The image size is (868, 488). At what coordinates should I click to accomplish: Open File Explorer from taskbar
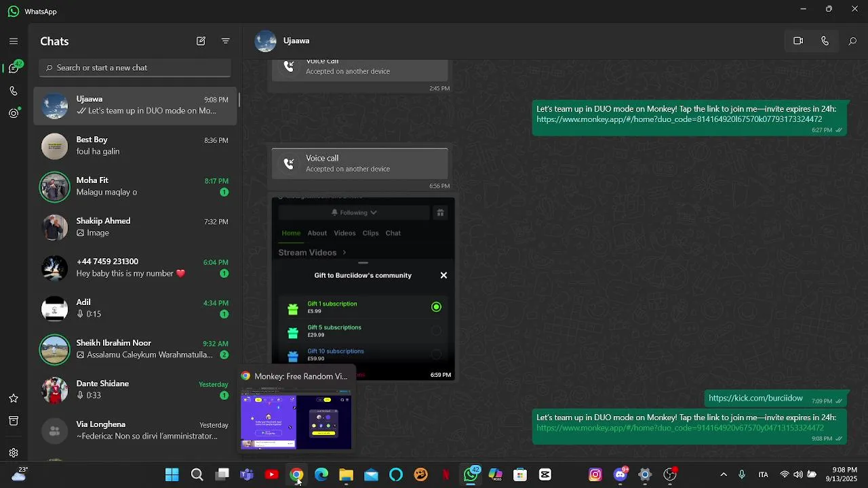click(347, 474)
